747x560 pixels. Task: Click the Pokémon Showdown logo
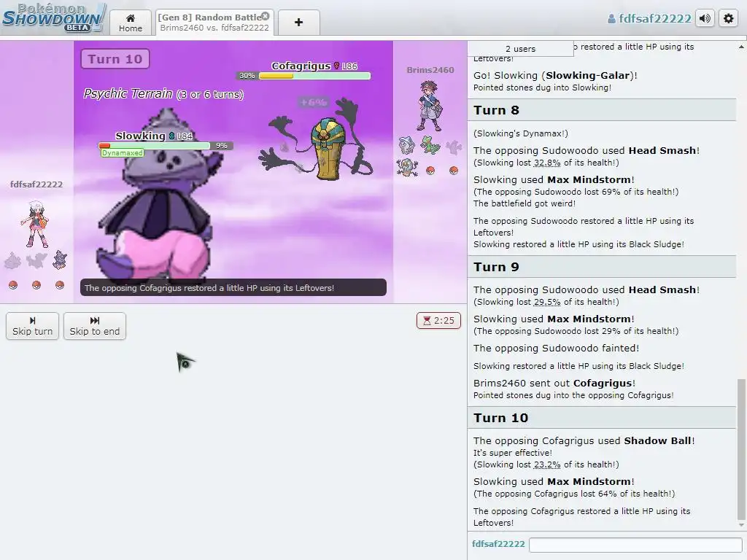53,18
